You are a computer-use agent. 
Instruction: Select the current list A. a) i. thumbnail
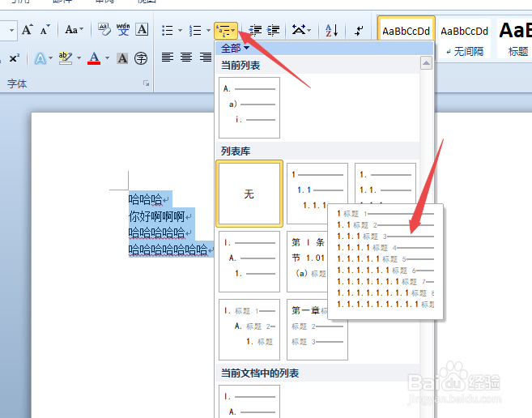point(249,108)
